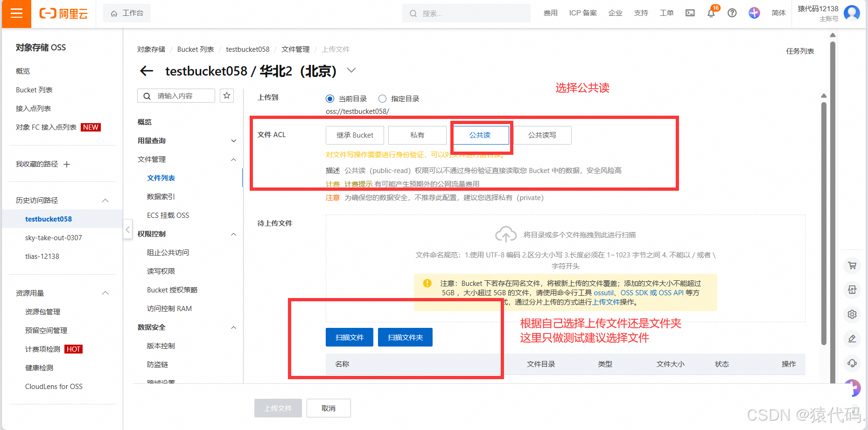Click the page scrollbar up arrow
This screenshot has height=430, width=868.
[x=833, y=35]
